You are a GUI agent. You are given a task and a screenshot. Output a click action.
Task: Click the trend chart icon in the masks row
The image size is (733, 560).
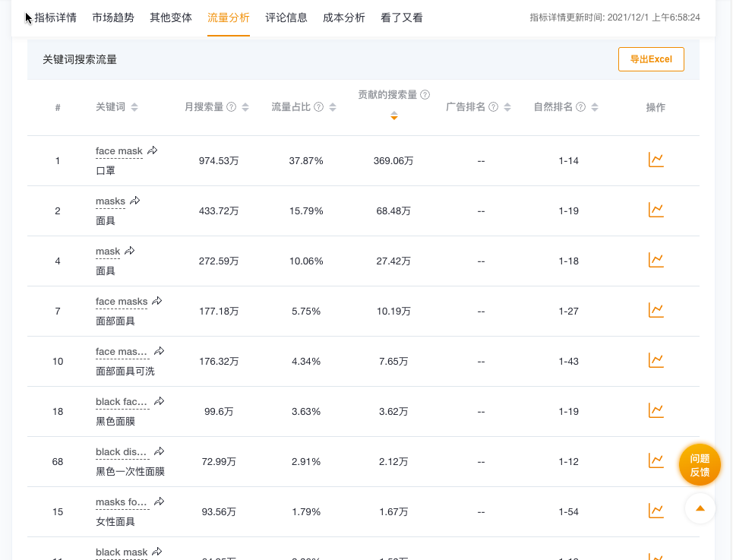click(x=656, y=209)
